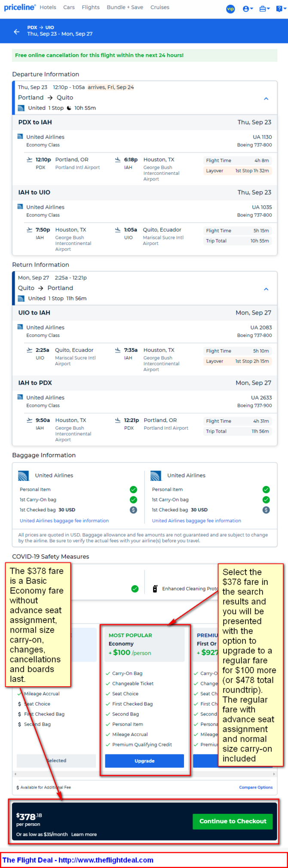Open the Bundle + Save menu item
The height and width of the screenshot is (868, 288).
pyautogui.click(x=125, y=7)
